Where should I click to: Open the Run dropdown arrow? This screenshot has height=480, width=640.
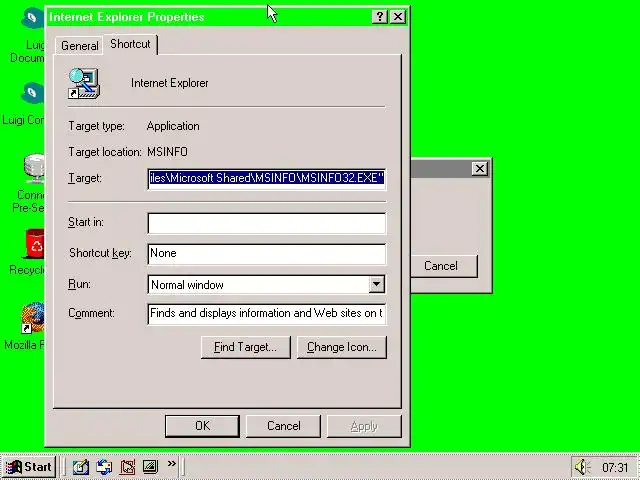[x=376, y=284]
